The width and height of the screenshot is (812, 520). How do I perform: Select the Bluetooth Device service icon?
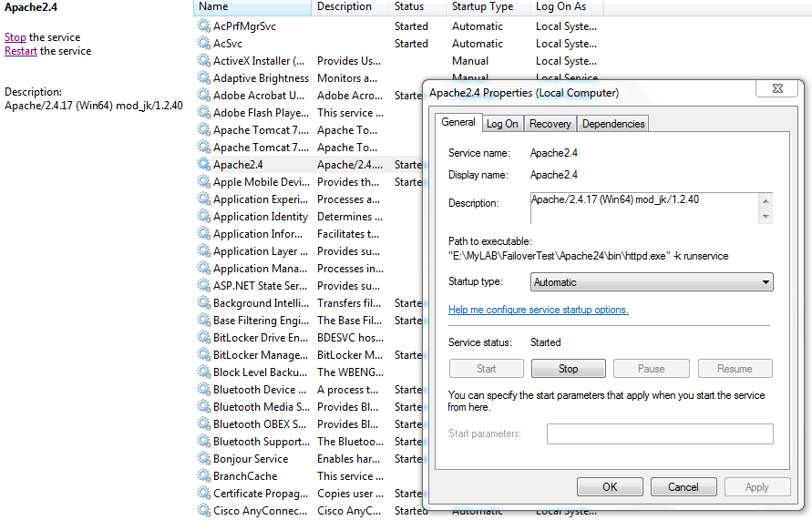pyautogui.click(x=203, y=389)
